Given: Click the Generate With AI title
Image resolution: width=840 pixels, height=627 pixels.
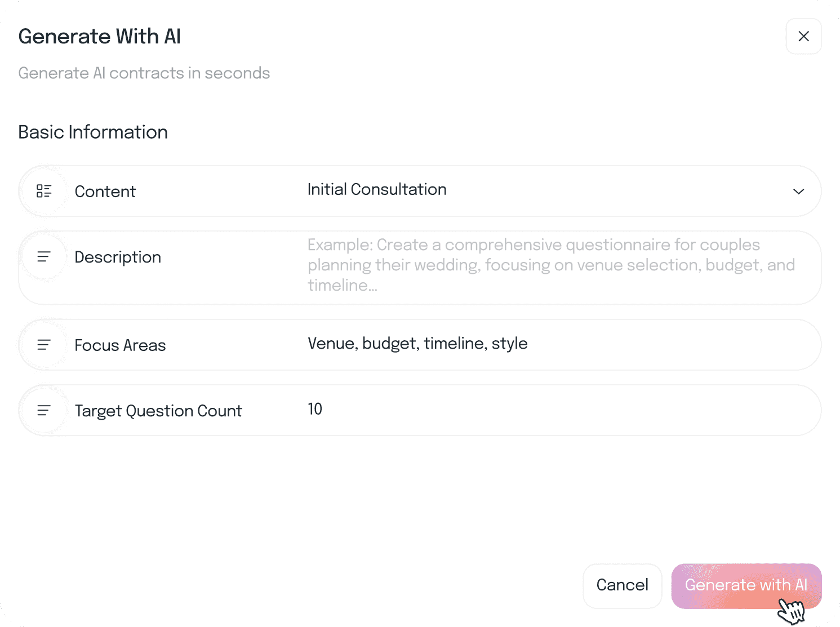Looking at the screenshot, I should click(100, 37).
